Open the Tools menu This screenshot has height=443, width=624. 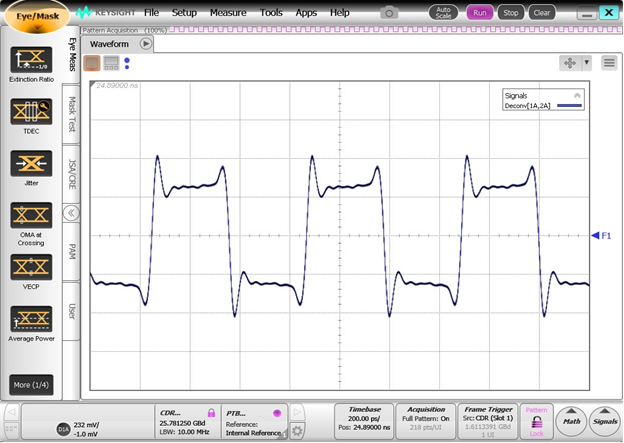click(271, 13)
